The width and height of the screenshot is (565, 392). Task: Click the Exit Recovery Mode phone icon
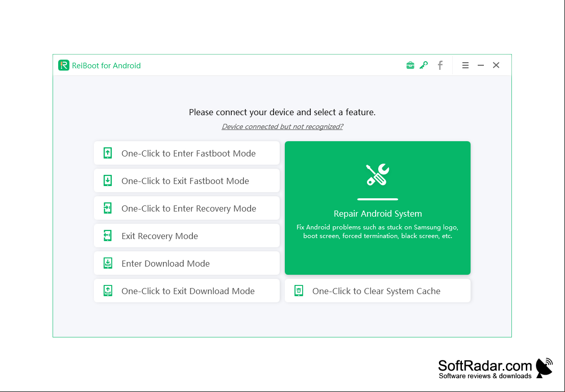108,236
